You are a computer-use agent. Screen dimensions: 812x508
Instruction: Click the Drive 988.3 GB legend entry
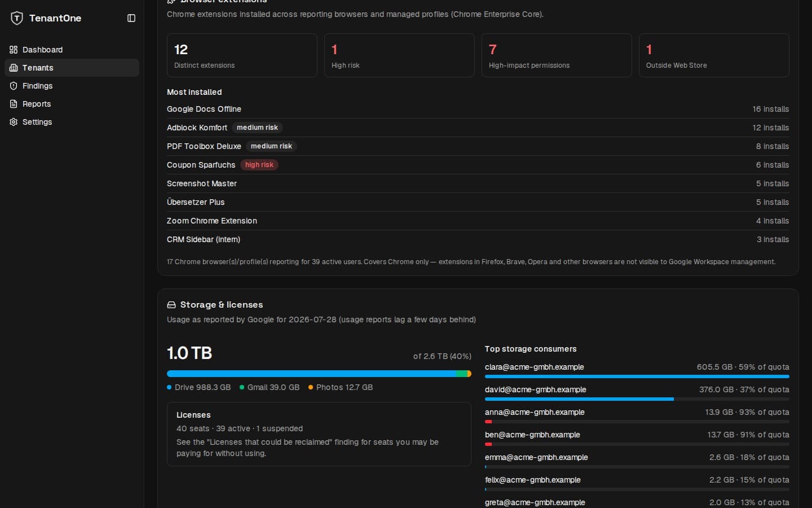coord(198,387)
